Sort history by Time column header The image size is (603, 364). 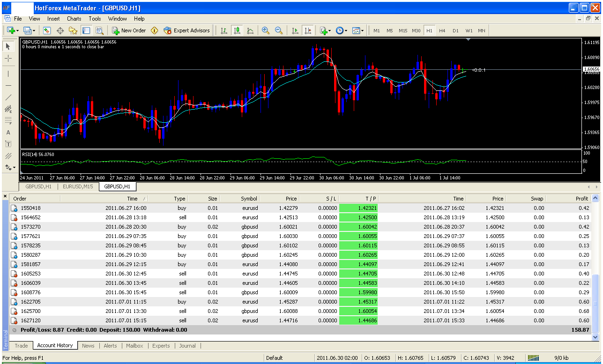pyautogui.click(x=104, y=199)
